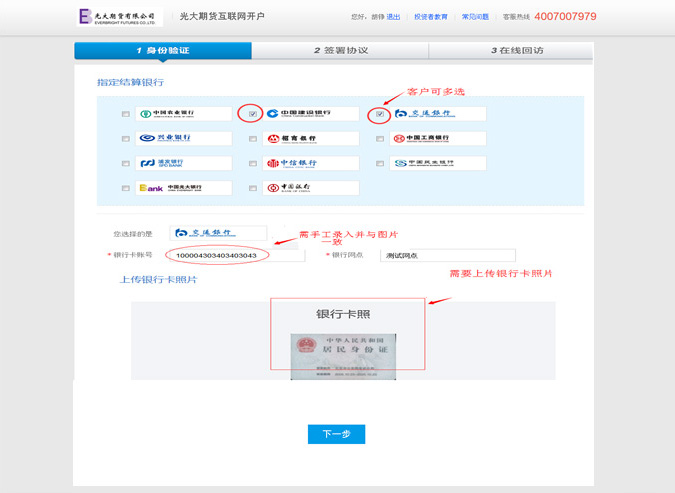
Task: Click the 招商银行 bank logo
Action: tap(311, 138)
